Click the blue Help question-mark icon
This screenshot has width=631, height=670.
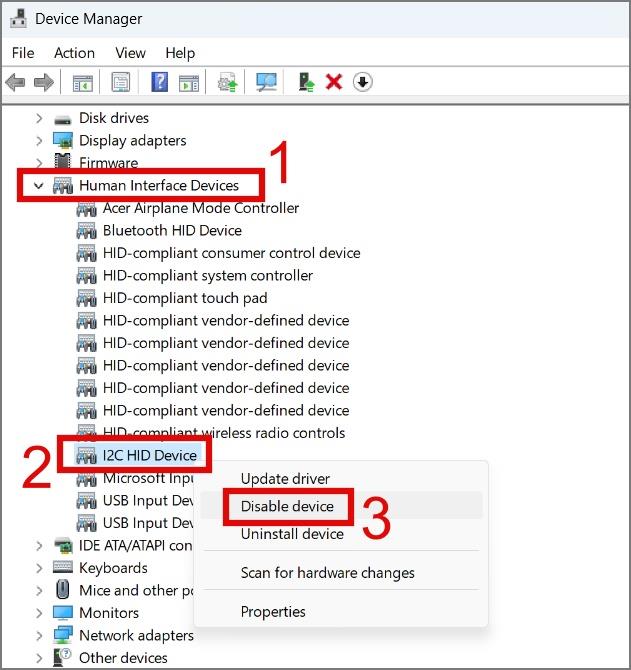pos(159,82)
